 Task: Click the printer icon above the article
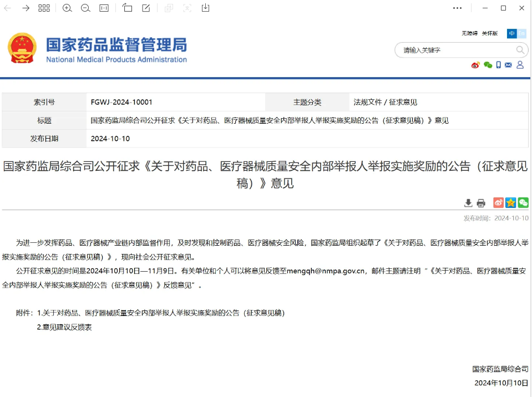(481, 203)
